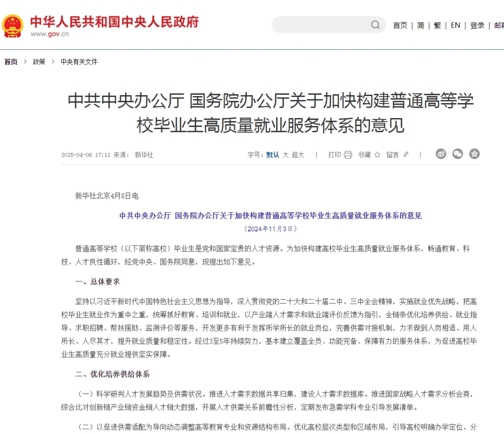The image size is (504, 434).
Task: Open 首页 in the top navigation
Action: point(400,25)
